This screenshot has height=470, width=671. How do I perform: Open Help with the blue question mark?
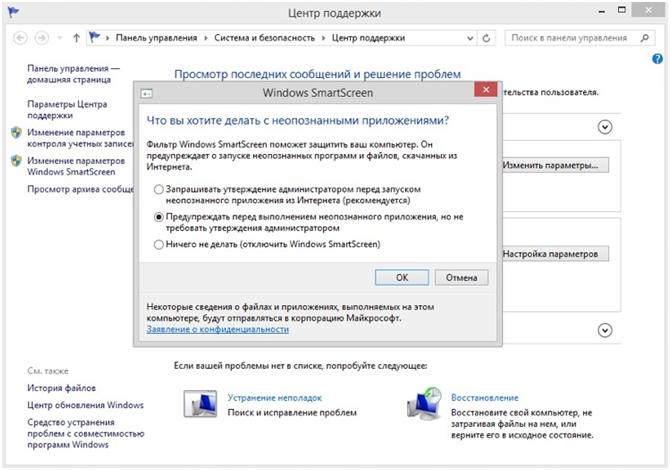coord(657,59)
